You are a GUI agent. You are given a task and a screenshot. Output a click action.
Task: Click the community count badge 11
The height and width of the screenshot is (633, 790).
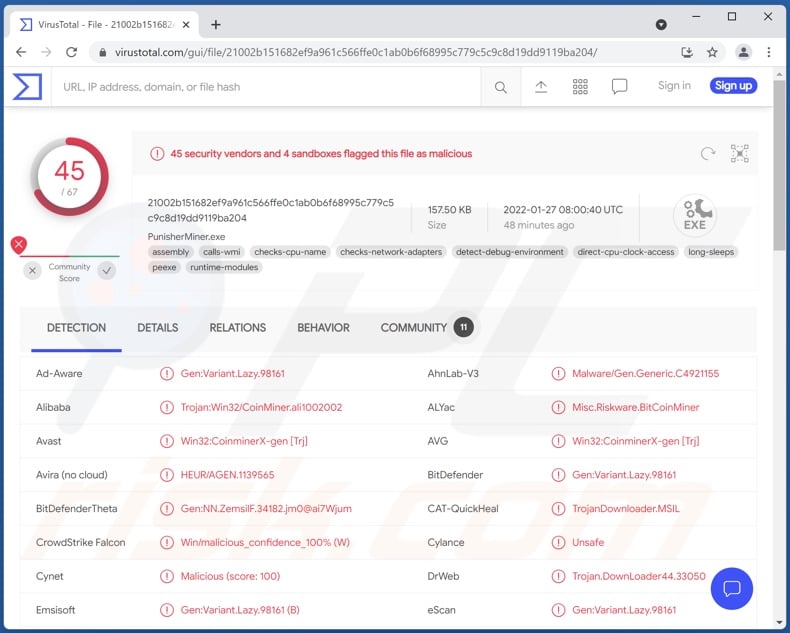tap(464, 327)
